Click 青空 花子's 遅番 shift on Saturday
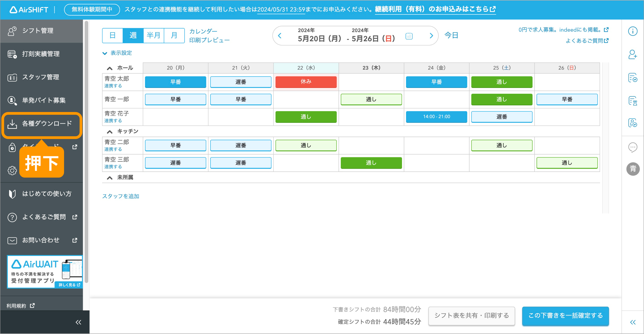This screenshot has width=644, height=334. pyautogui.click(x=502, y=117)
